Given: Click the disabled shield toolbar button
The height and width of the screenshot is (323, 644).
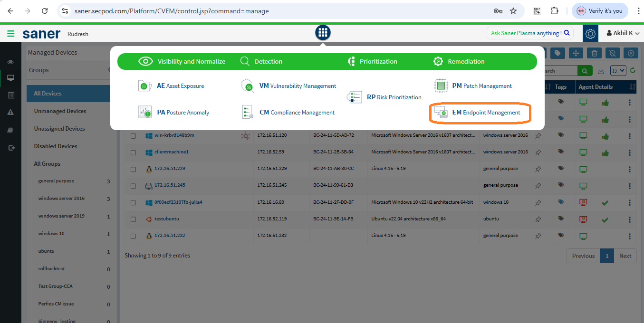Looking at the screenshot, I should click(x=613, y=53).
